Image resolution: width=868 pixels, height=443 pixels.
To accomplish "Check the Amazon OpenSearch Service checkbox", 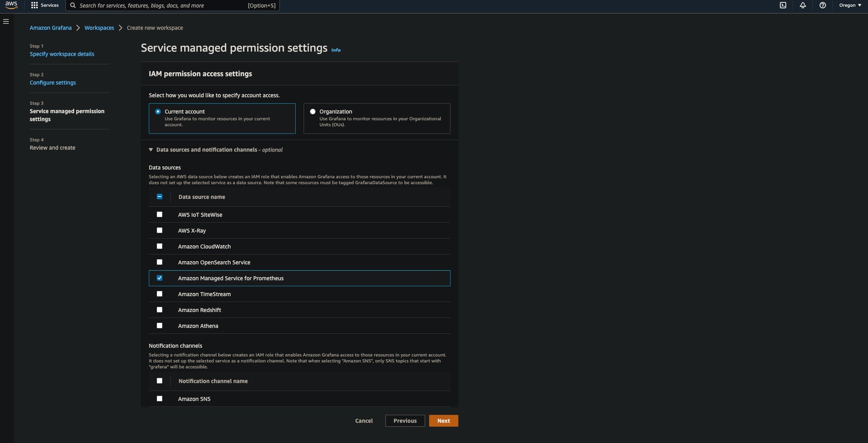I will (160, 262).
